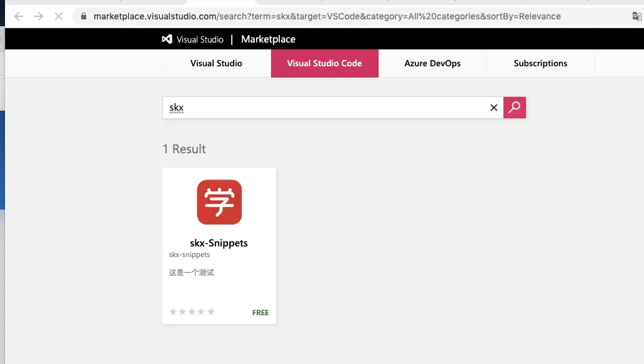Open the skx-Snippets extension icon

coord(219,202)
